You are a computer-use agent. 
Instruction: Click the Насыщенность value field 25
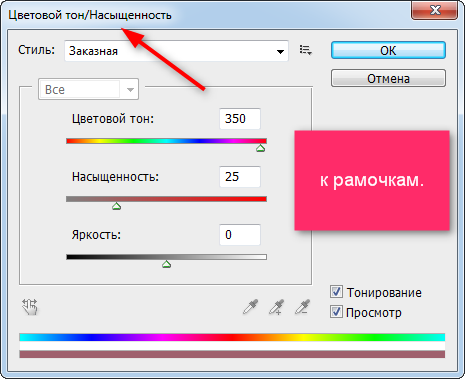click(240, 177)
